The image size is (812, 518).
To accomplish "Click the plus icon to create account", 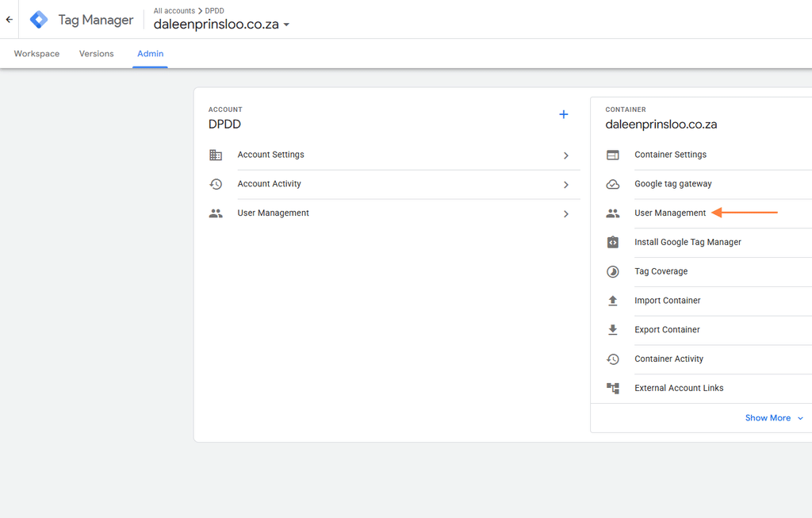I will point(564,114).
